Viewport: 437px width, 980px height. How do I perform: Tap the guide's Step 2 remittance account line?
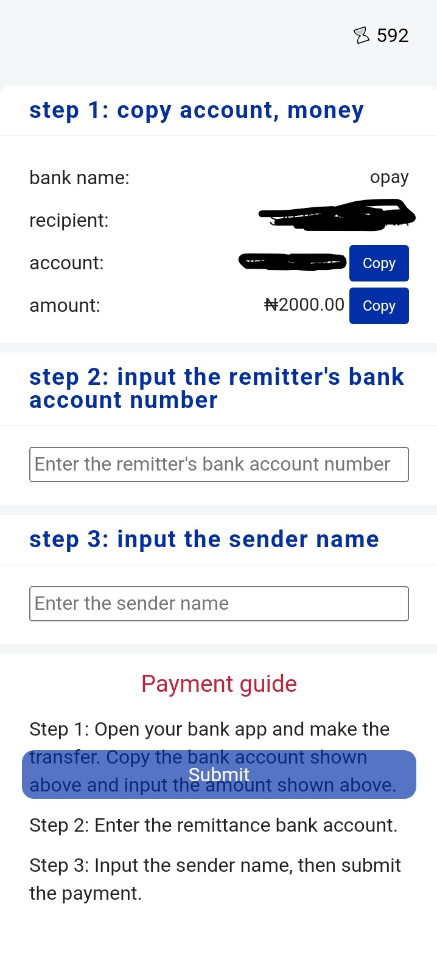(x=213, y=825)
